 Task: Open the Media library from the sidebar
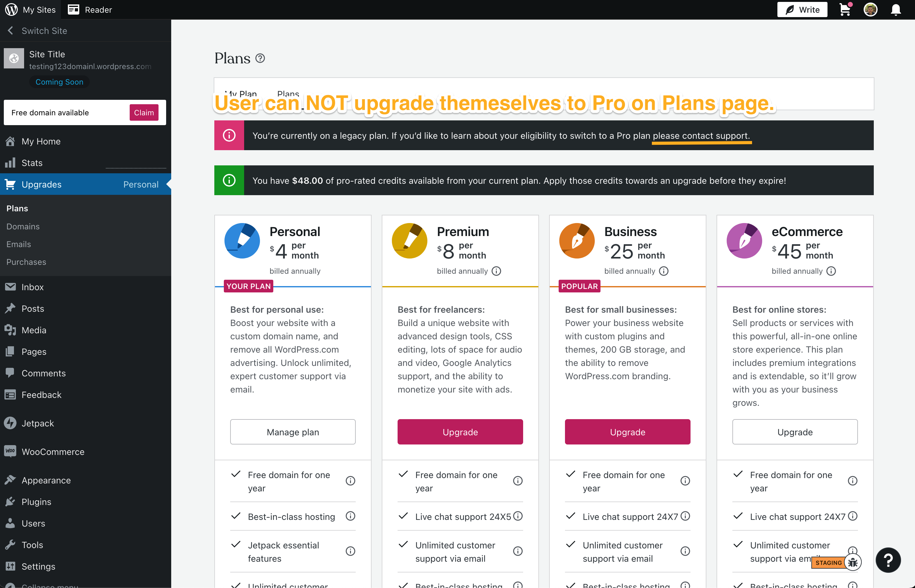(34, 330)
